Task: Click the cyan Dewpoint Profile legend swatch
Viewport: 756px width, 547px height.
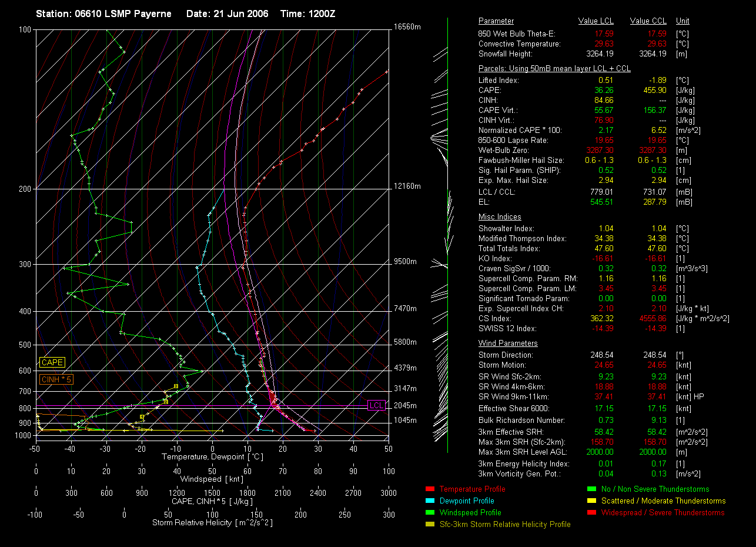Action: 429,501
